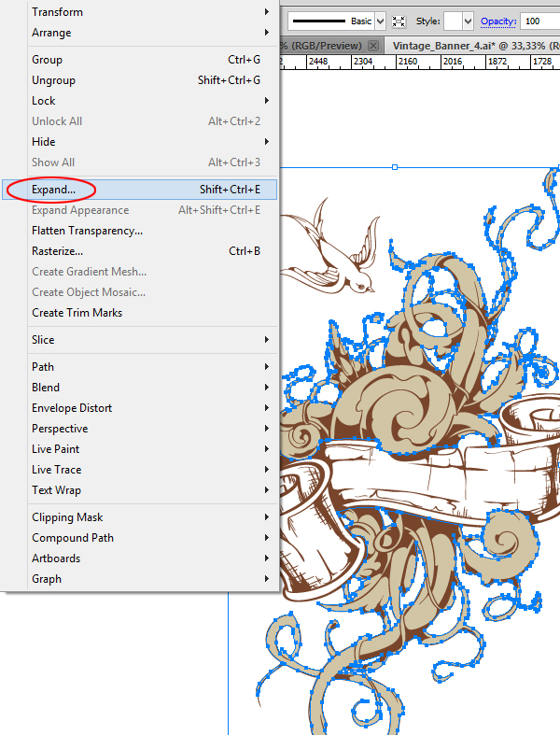560x735 pixels.
Task: Open the Transform submenu
Action: click(139, 12)
